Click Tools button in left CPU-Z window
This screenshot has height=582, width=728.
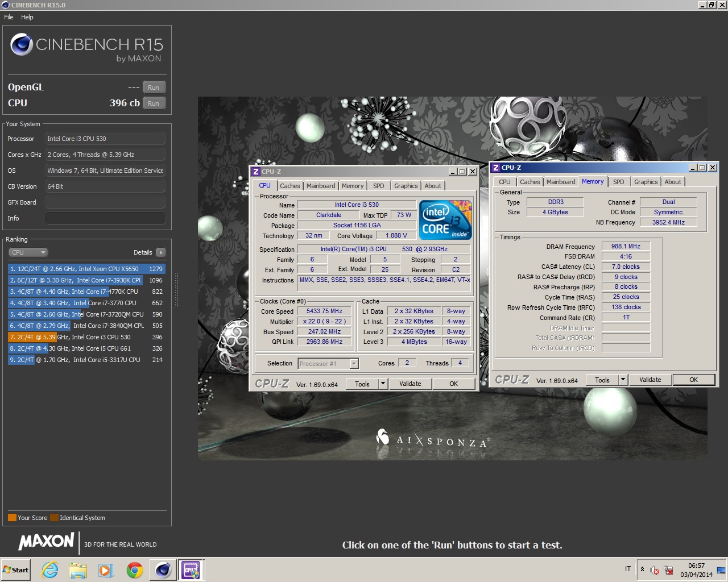[362, 384]
